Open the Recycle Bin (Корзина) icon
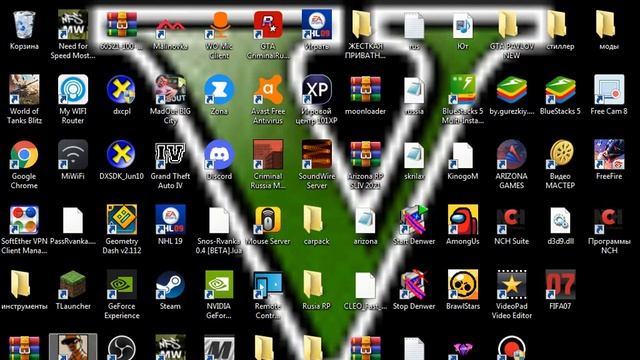The image size is (640, 360). pyautogui.click(x=24, y=25)
